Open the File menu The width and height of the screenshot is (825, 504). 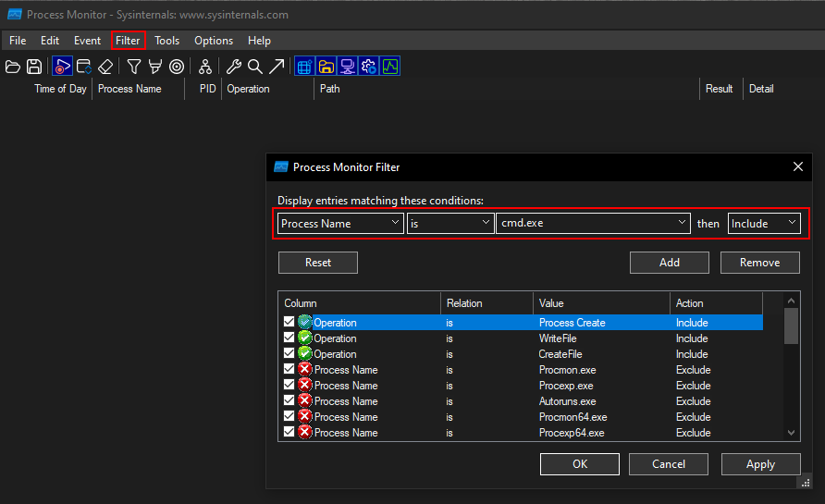[x=18, y=41]
